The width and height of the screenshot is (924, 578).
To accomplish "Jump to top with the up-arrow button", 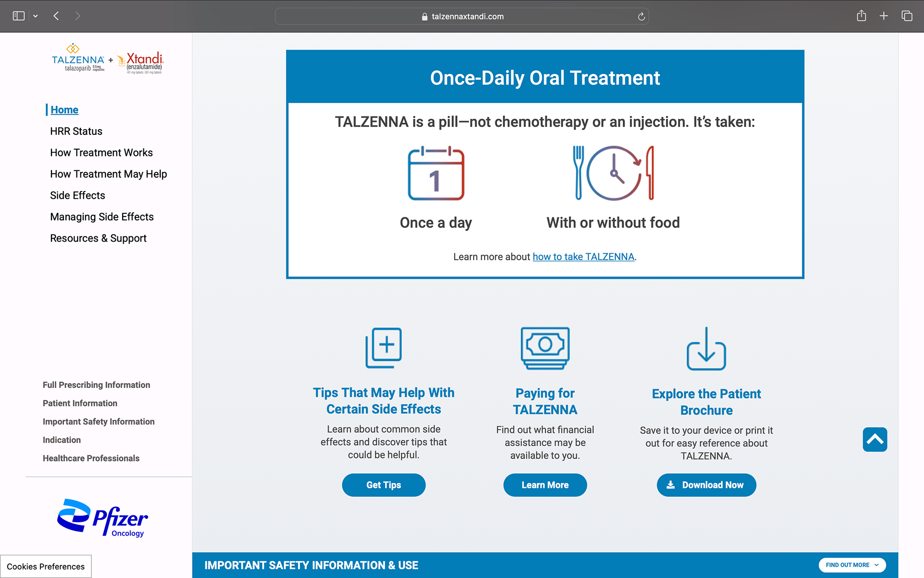I will point(874,439).
